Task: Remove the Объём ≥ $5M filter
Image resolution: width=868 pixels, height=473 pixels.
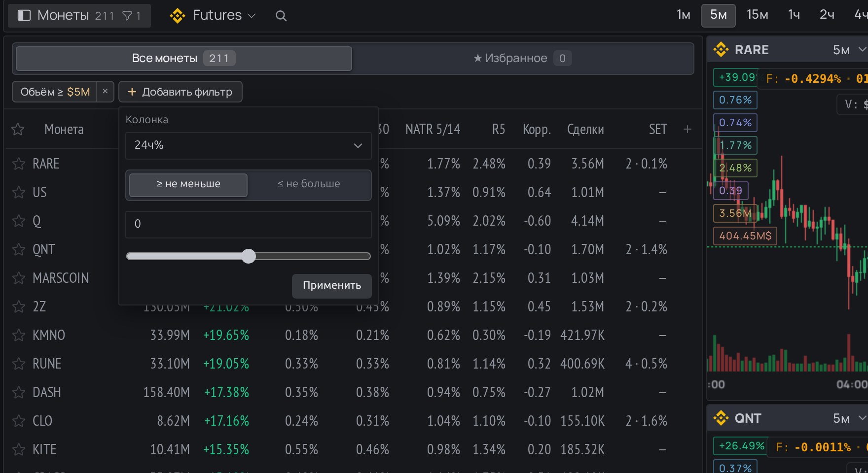Action: pos(105,91)
